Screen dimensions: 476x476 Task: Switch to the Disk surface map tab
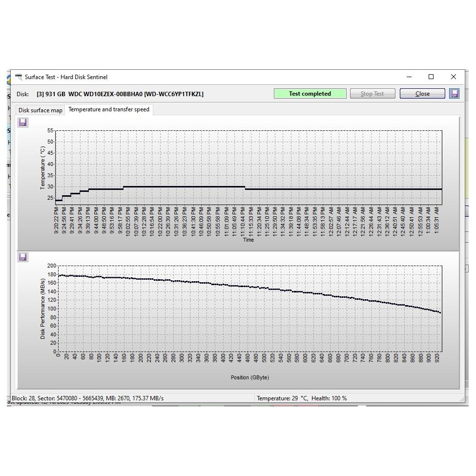[x=41, y=110]
